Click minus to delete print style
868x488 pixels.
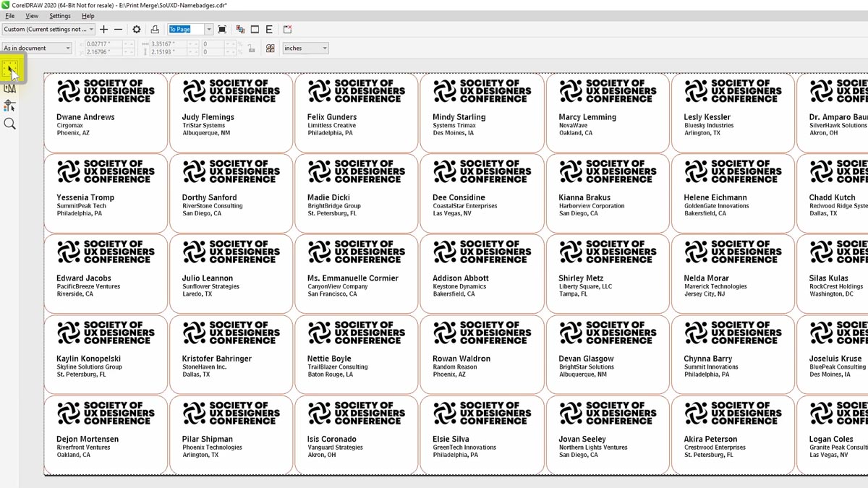click(x=119, y=30)
